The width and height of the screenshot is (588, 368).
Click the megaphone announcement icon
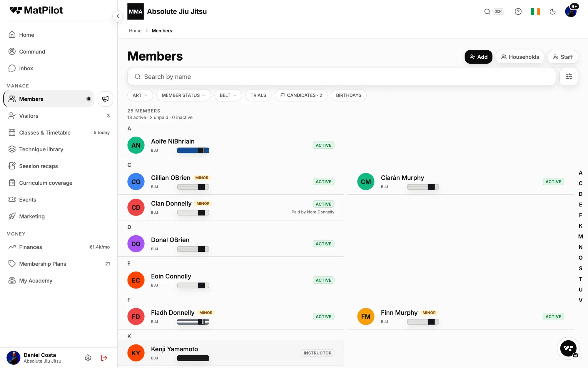click(105, 99)
